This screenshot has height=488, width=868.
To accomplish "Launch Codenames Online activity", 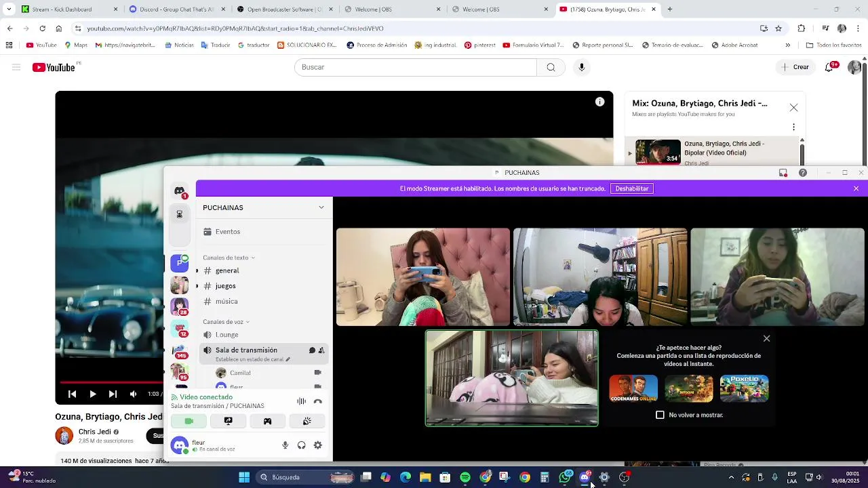I will coord(633,389).
